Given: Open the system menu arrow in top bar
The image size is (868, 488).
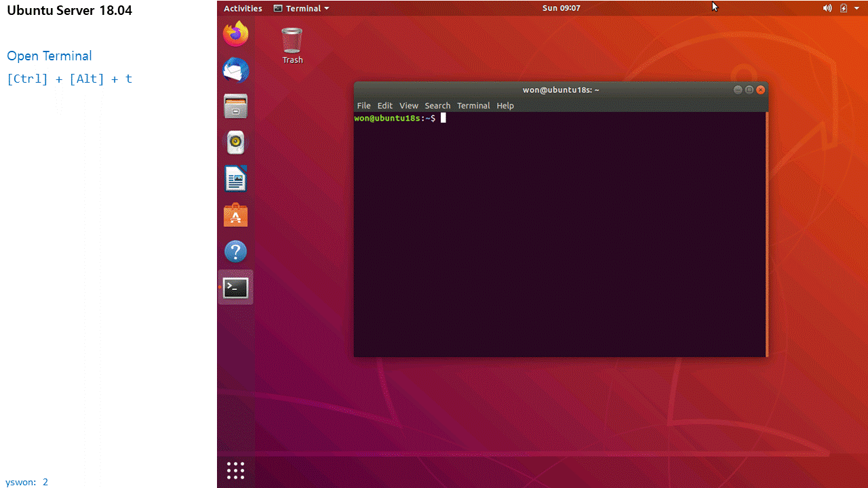Looking at the screenshot, I should [x=858, y=8].
